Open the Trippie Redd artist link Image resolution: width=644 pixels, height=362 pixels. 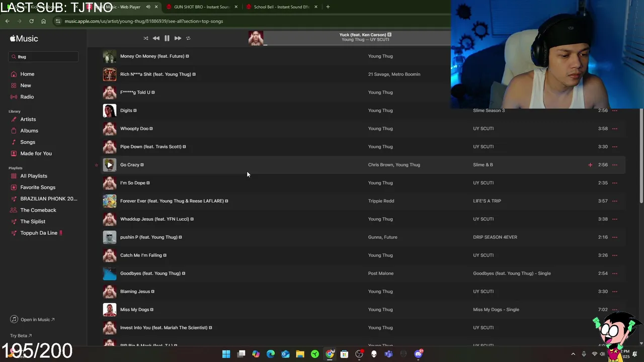pyautogui.click(x=381, y=201)
